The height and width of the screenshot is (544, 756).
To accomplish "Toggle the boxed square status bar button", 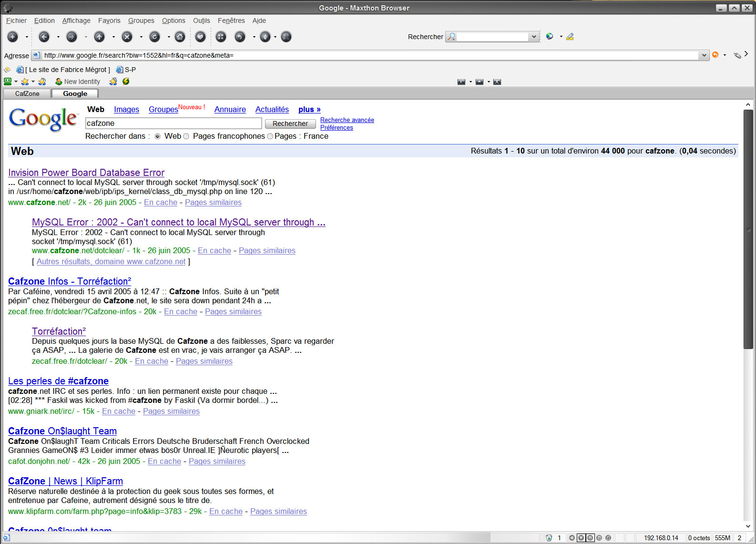I will click(x=590, y=538).
